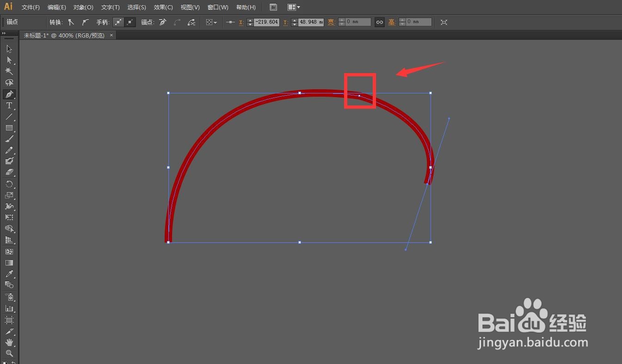Select the Column Graph tool
Screen dimensions: 622x364
point(9,308)
